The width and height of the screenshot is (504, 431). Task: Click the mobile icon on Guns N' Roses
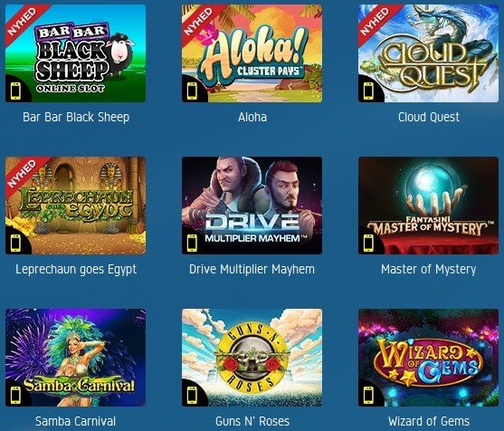click(192, 396)
